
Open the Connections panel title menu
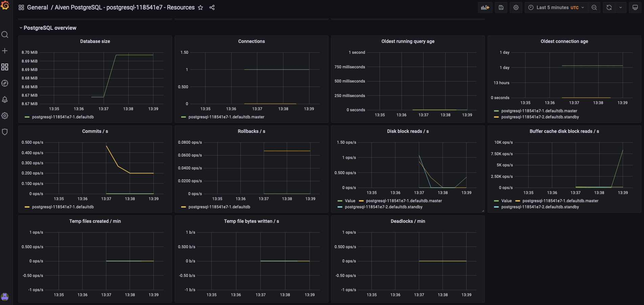click(251, 41)
